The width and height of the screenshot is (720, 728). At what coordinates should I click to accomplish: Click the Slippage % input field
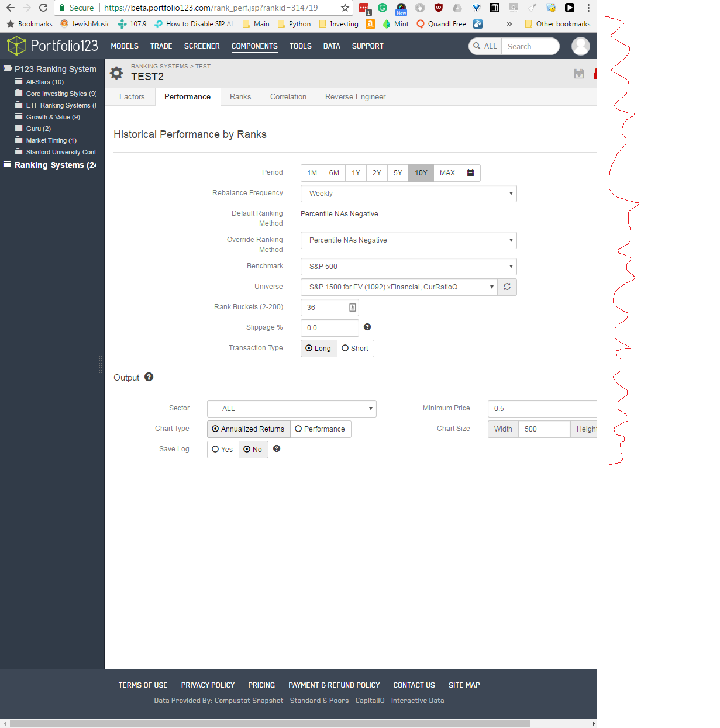click(x=330, y=328)
